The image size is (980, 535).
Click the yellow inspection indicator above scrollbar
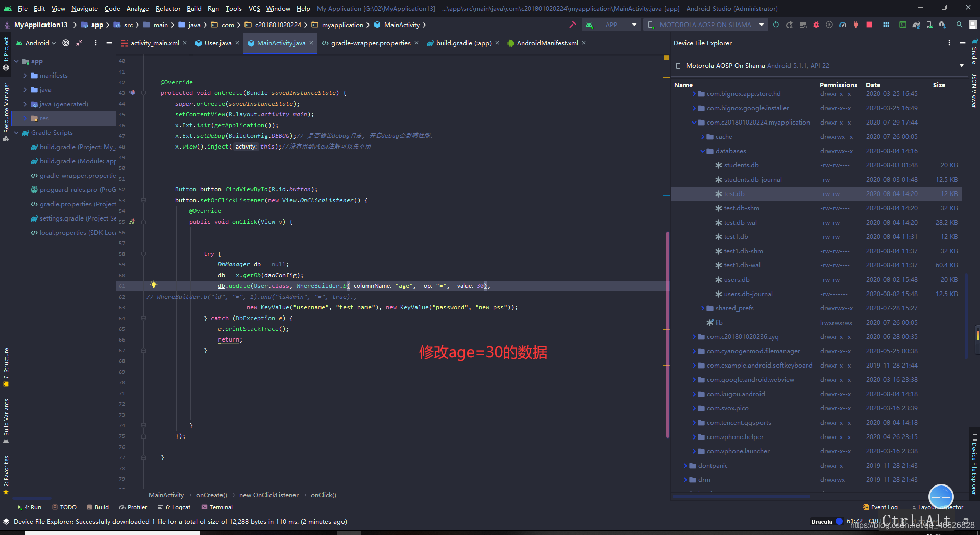[x=666, y=57]
